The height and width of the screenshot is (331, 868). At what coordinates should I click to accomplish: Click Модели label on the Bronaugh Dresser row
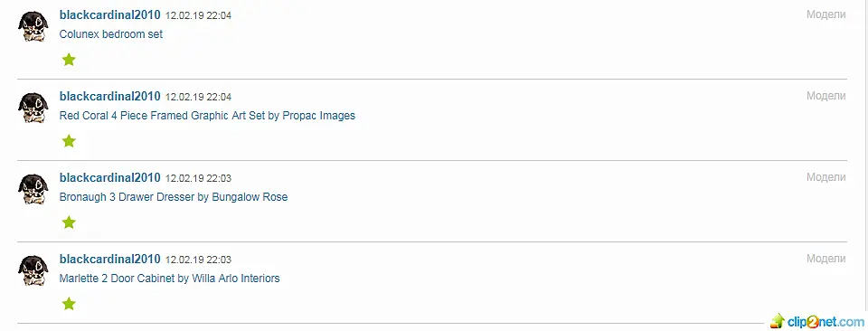coord(826,177)
